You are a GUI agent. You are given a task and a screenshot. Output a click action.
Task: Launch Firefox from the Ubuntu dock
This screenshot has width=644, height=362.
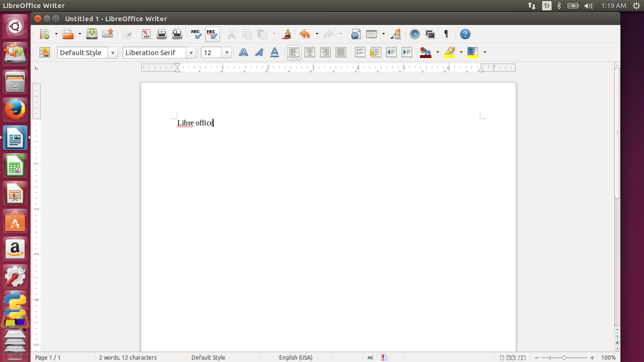click(15, 109)
